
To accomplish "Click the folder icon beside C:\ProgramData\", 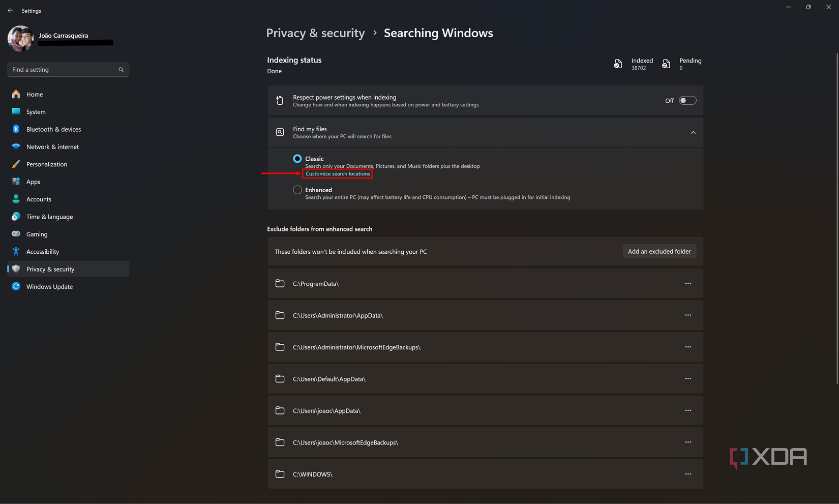I will point(280,283).
